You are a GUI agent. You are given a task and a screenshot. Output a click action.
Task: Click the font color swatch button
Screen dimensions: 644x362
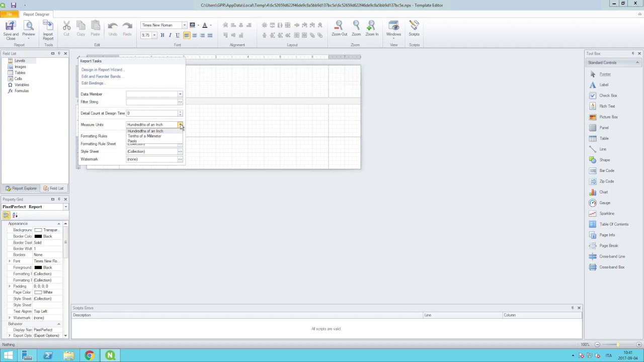(x=204, y=25)
